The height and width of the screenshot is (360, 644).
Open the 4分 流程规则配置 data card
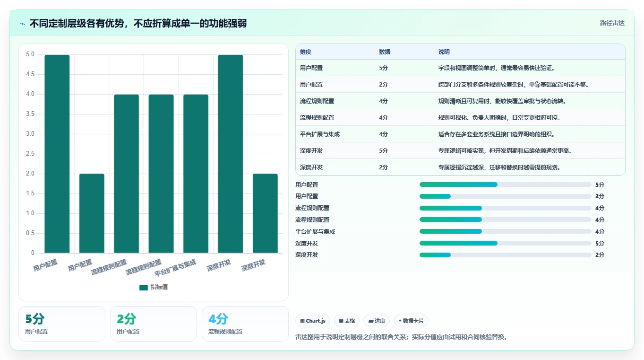click(245, 324)
